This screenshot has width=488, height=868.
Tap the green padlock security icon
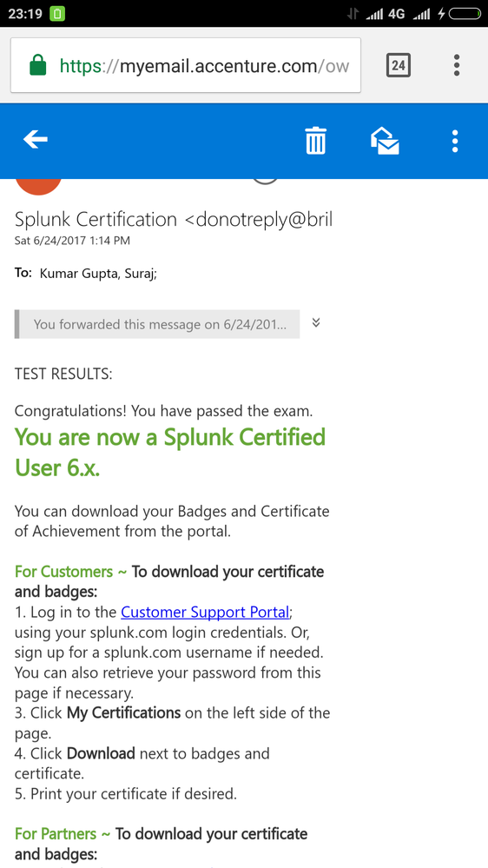point(37,66)
